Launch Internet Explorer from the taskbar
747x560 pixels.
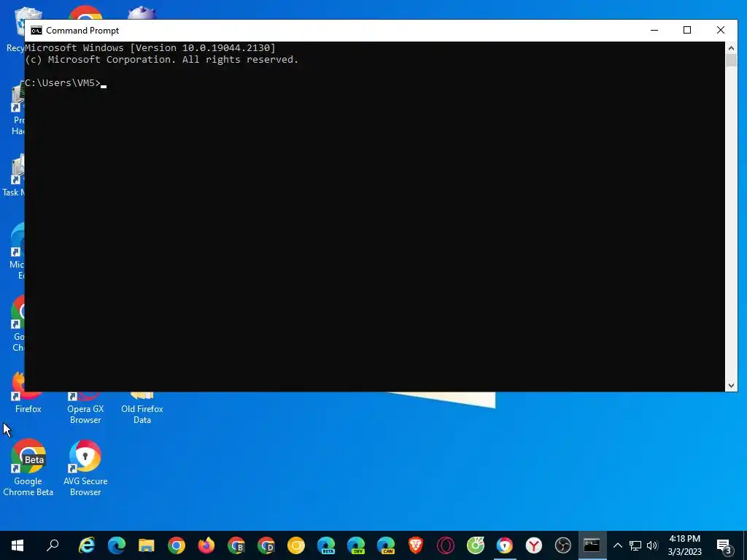[87, 545]
